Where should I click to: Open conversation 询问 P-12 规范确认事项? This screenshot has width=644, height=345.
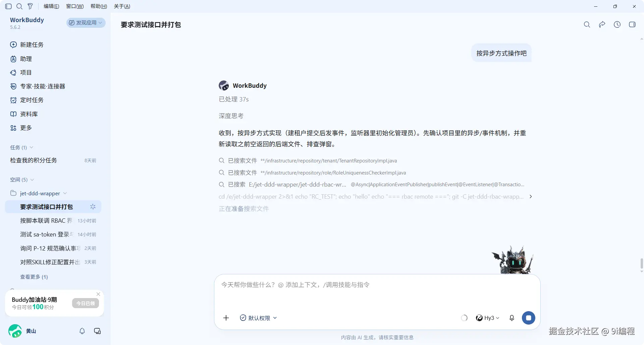[53, 248]
